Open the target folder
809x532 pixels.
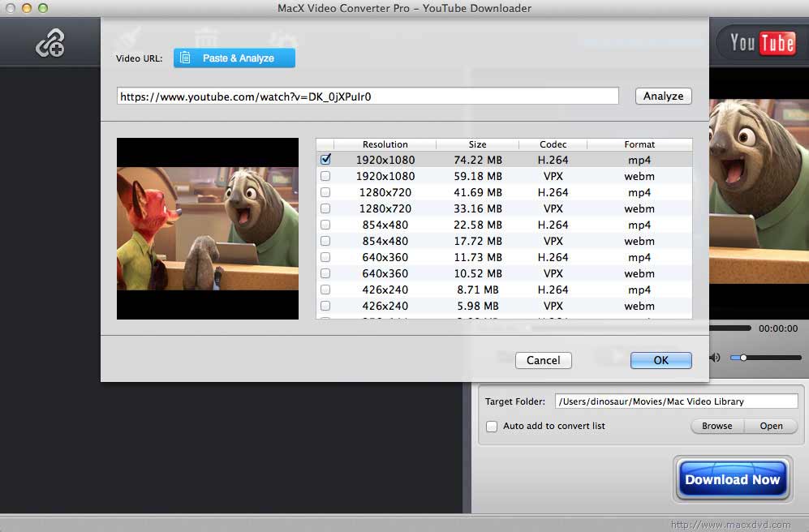click(771, 426)
